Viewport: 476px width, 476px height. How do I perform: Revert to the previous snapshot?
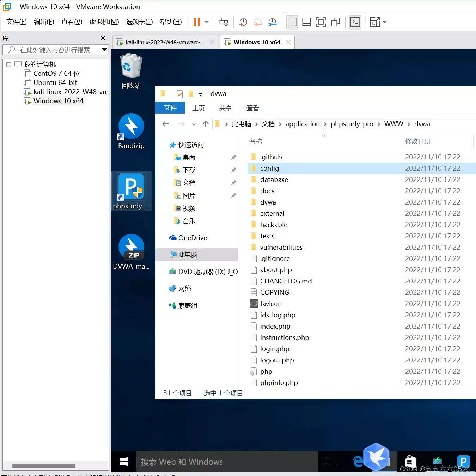[258, 22]
